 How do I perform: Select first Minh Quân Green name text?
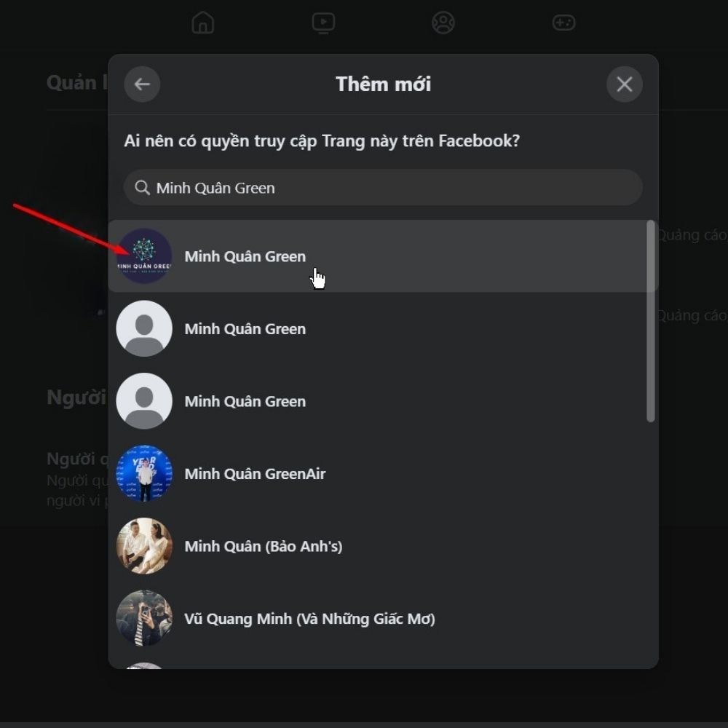click(245, 256)
